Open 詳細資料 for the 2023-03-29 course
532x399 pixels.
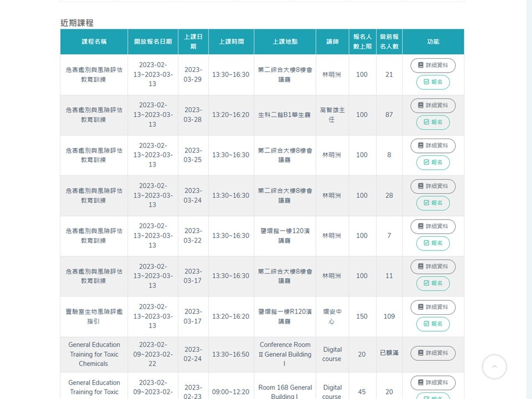(433, 65)
